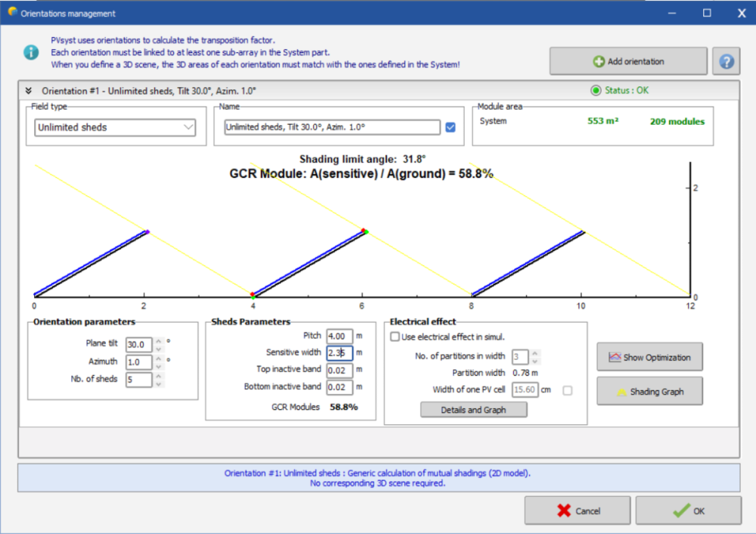Open the Shading Graph

(649, 391)
